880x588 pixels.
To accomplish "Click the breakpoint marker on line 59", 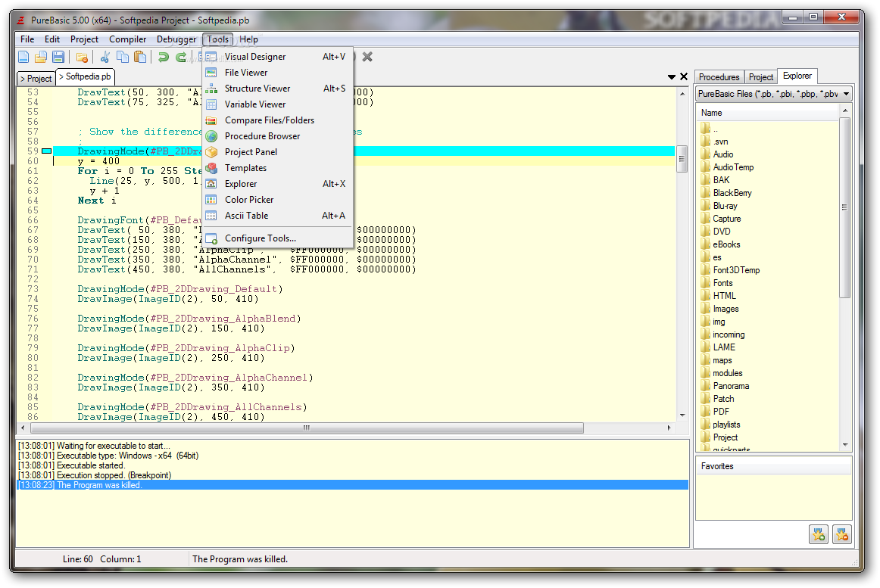I will [47, 151].
